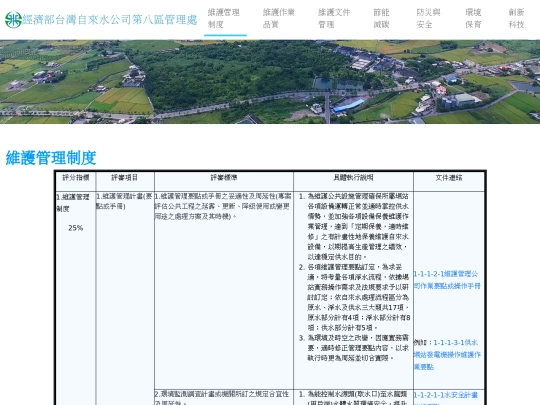
Task: Click the Taiwan Water Corporation logo icon
Action: coord(13,20)
